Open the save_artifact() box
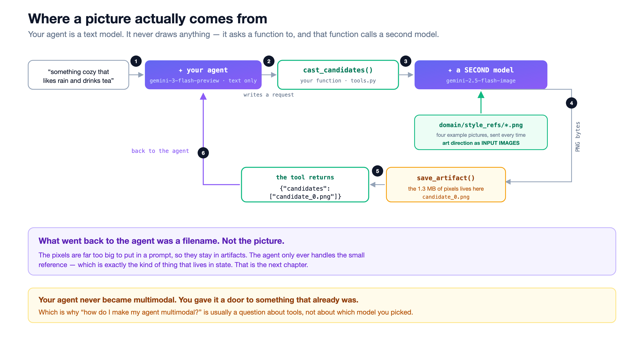This screenshot has width=644, height=362. click(x=446, y=185)
